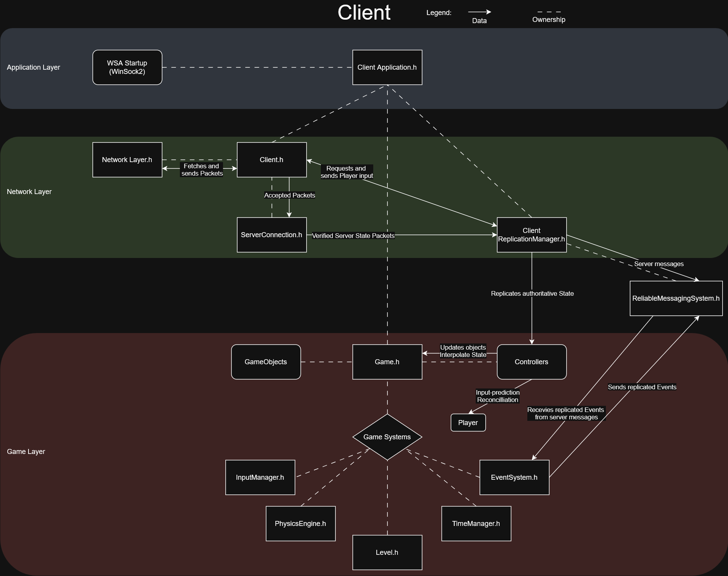The height and width of the screenshot is (576, 728).
Task: Select 'Input-prediction Reconcilliation' label
Action: pyautogui.click(x=498, y=396)
